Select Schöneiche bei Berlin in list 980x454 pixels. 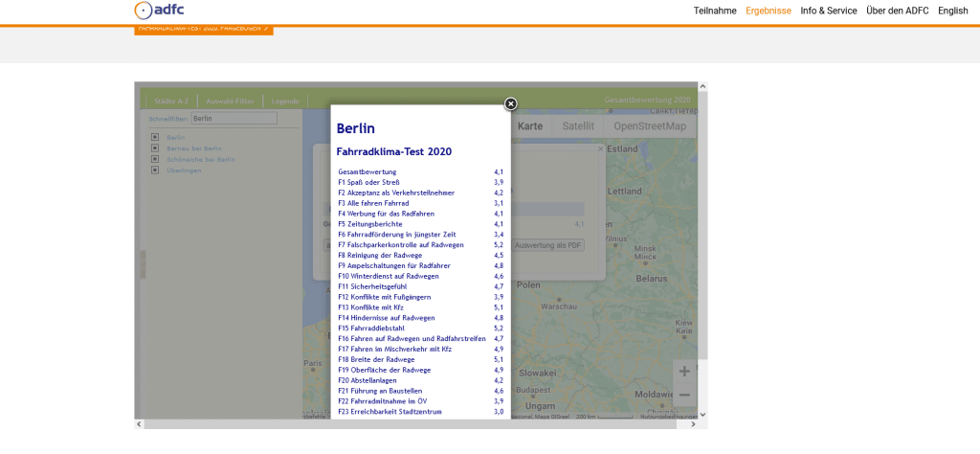[201, 159]
